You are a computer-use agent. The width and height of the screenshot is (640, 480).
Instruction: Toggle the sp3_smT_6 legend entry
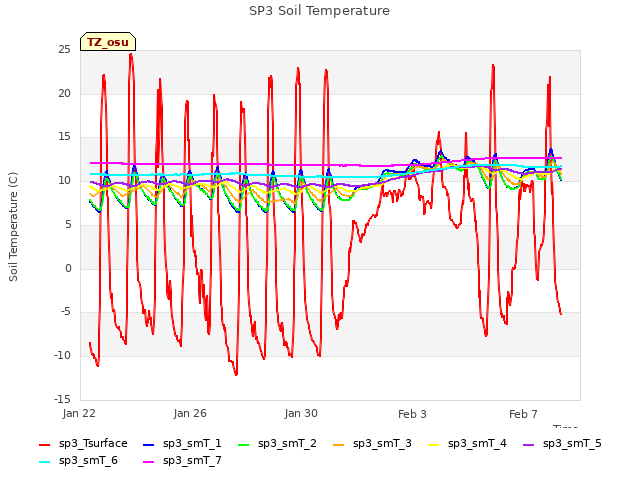click(x=78, y=461)
